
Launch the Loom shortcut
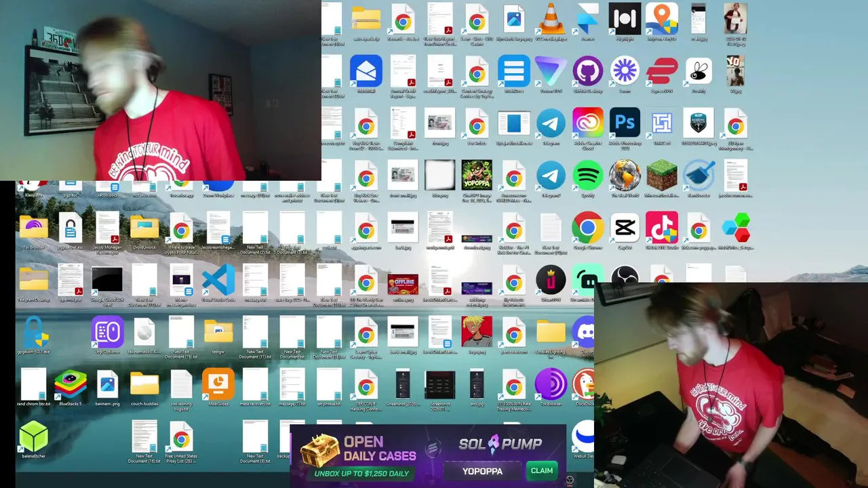pyautogui.click(x=625, y=72)
